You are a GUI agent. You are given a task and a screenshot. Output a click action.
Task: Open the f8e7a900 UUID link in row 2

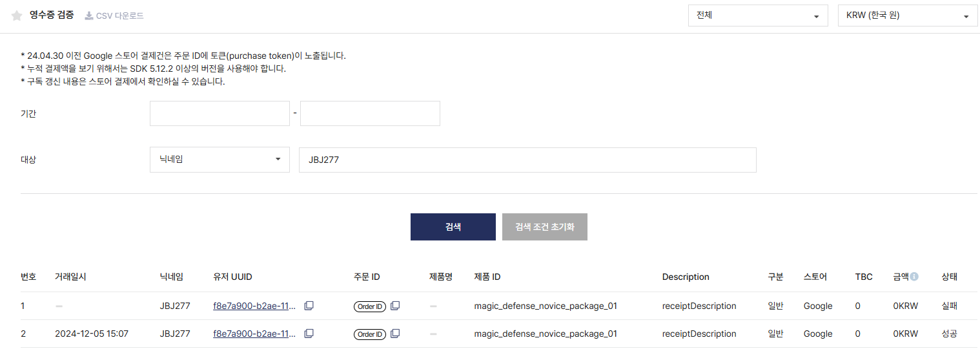254,334
